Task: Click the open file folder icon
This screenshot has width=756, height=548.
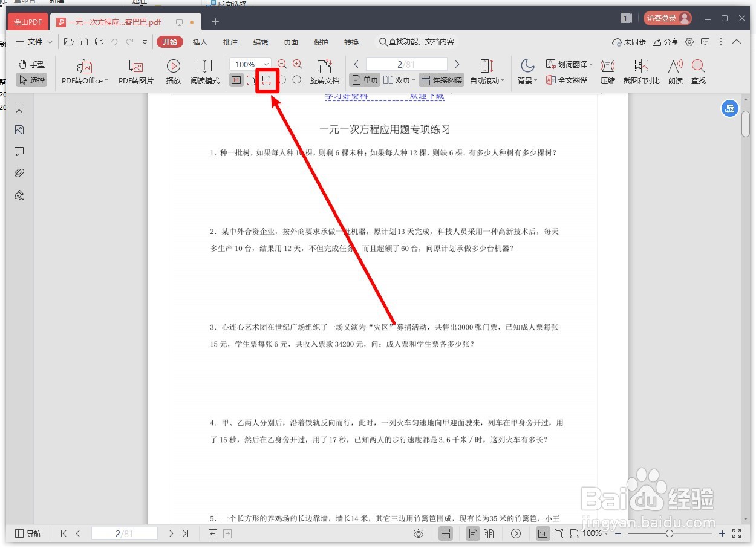Action: [x=68, y=42]
